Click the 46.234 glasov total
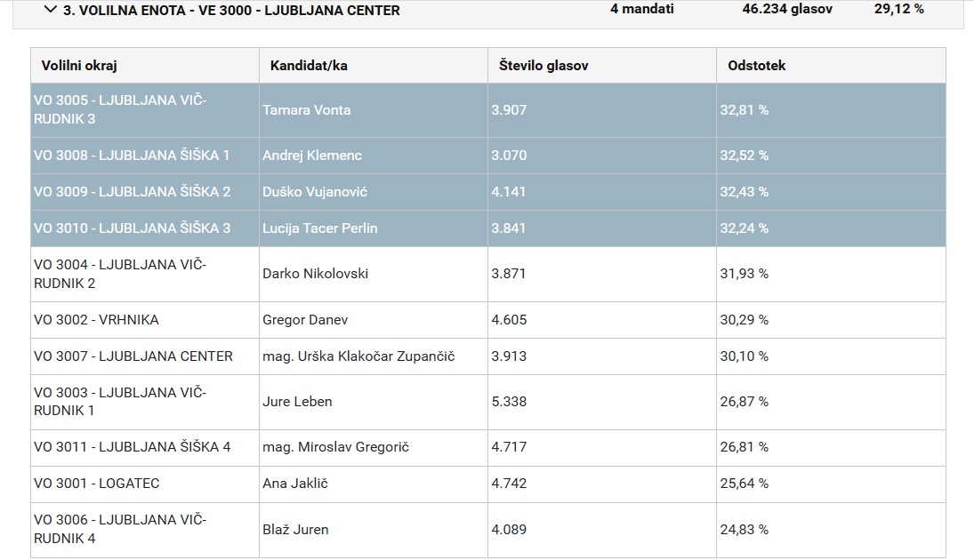This screenshot has width=974, height=560. (776, 10)
